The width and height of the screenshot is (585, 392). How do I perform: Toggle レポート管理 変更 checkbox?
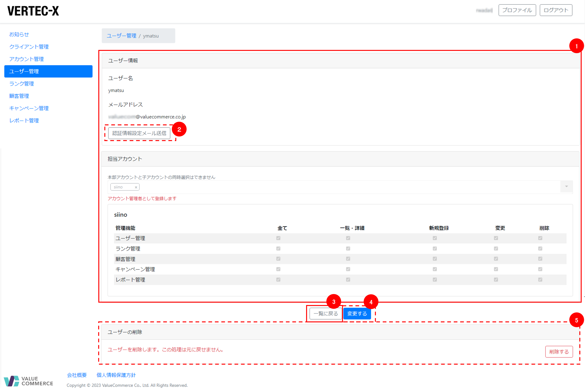tap(496, 280)
